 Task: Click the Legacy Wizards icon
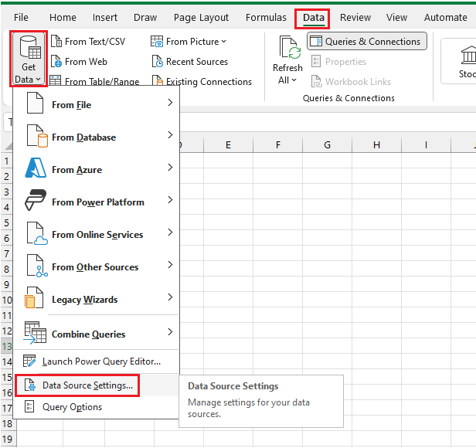tap(34, 297)
